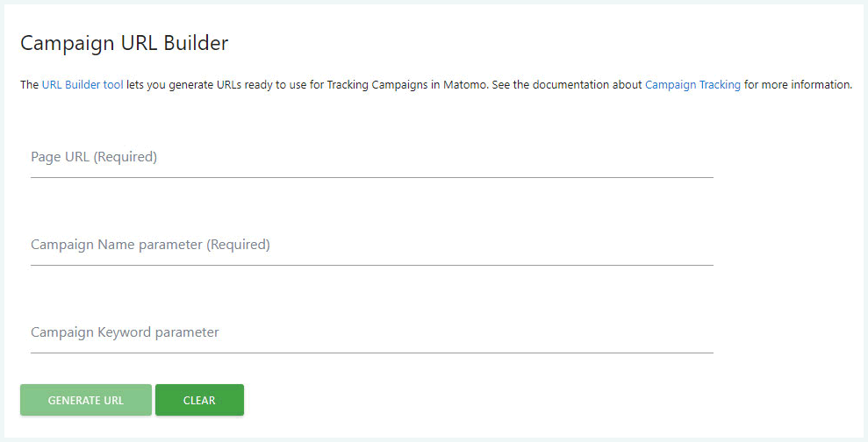Click "(Required)" in the Campaign Name label
The image size is (868, 442).
(238, 246)
